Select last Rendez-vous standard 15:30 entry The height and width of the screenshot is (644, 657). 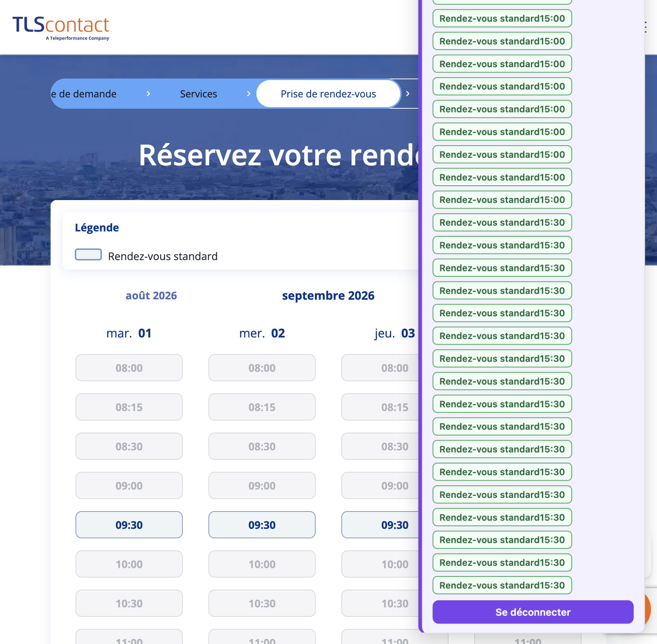coord(502,585)
